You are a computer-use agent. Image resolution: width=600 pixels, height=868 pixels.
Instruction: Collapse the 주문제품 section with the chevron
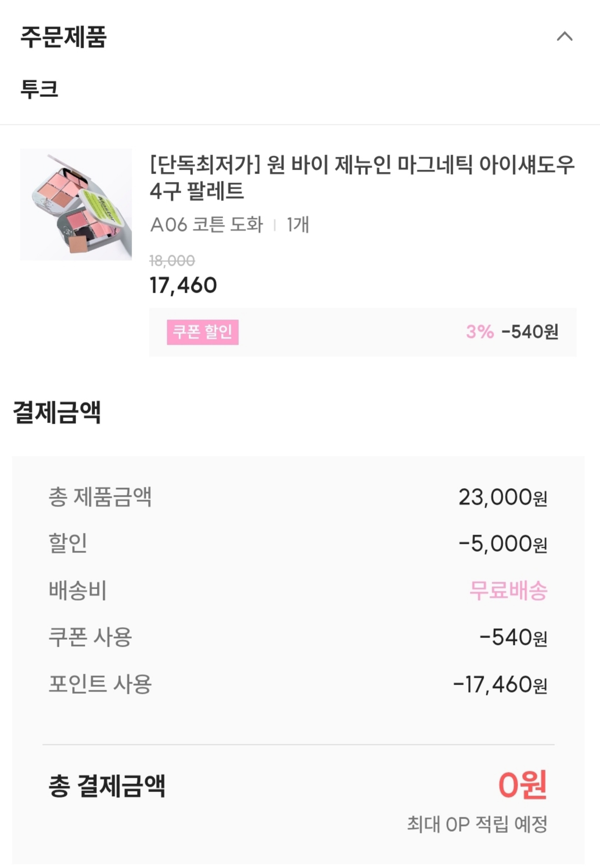pos(564,36)
